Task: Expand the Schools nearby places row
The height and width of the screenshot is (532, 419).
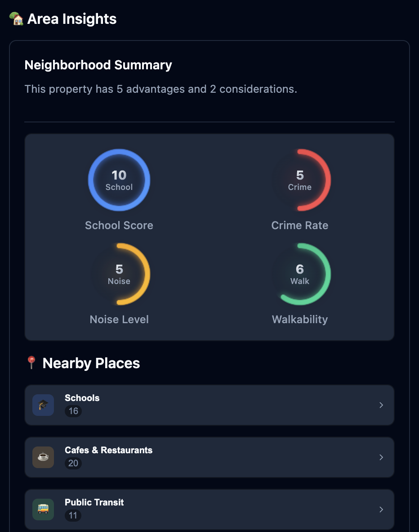Action: click(x=209, y=405)
